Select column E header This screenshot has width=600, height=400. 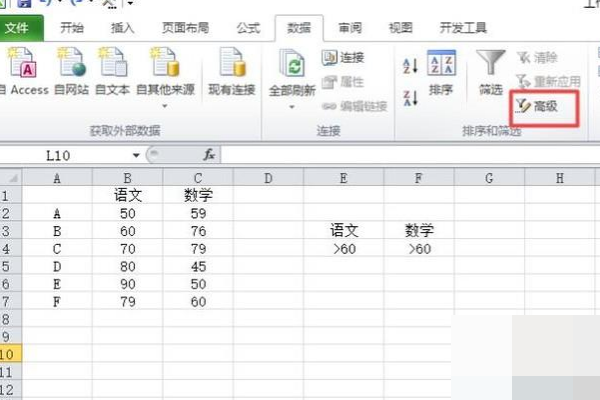click(x=344, y=178)
